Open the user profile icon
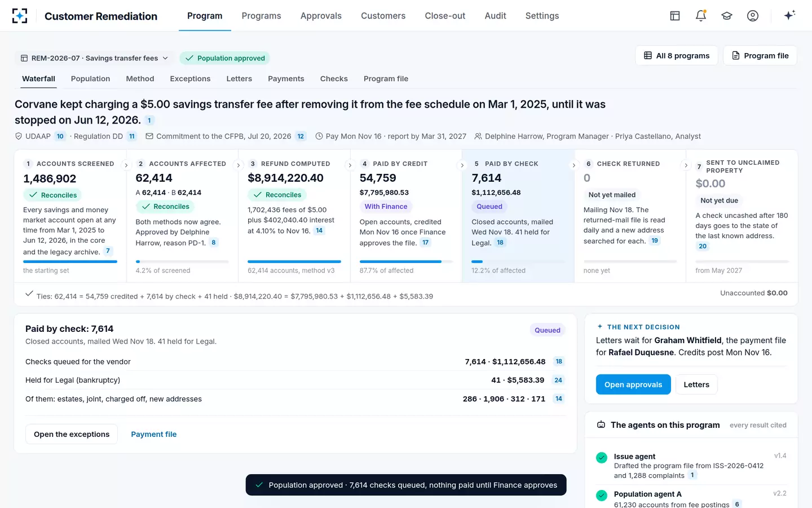The width and height of the screenshot is (812, 508). (753, 16)
